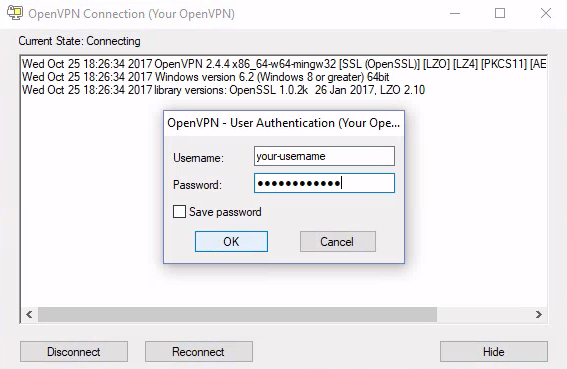The width and height of the screenshot is (567, 369).
Task: Click the OpenVPN 2.4.4 first log line
Action: [x=284, y=64]
